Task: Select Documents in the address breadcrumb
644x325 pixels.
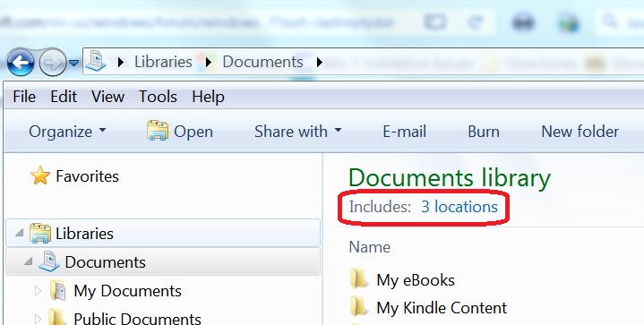Action: point(262,62)
